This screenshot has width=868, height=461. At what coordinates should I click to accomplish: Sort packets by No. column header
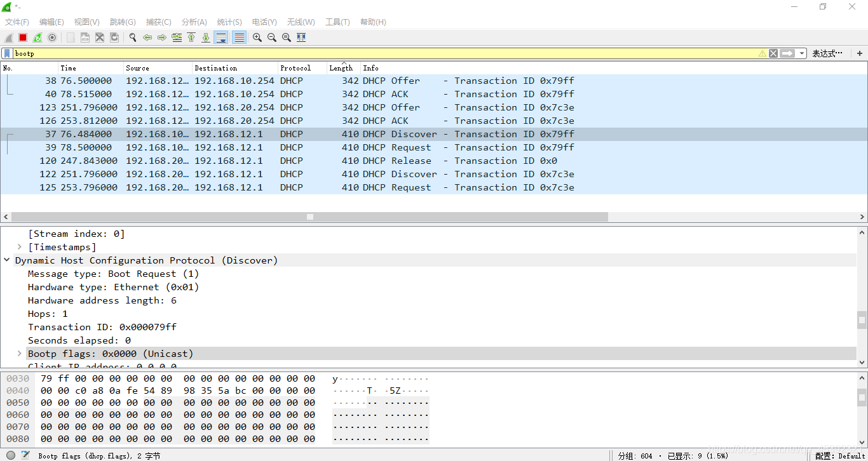[x=29, y=68]
